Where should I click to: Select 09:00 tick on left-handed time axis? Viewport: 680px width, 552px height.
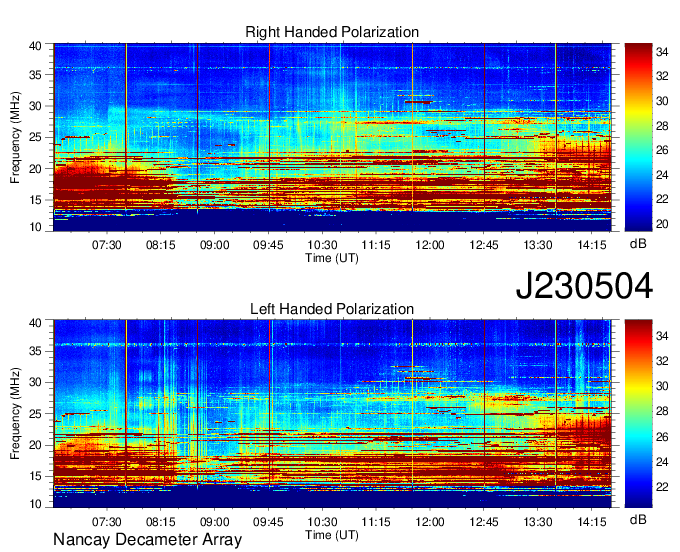tap(214, 522)
